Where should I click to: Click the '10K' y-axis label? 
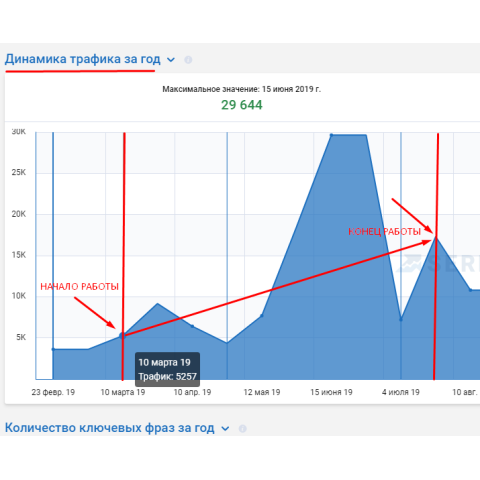click(x=19, y=296)
